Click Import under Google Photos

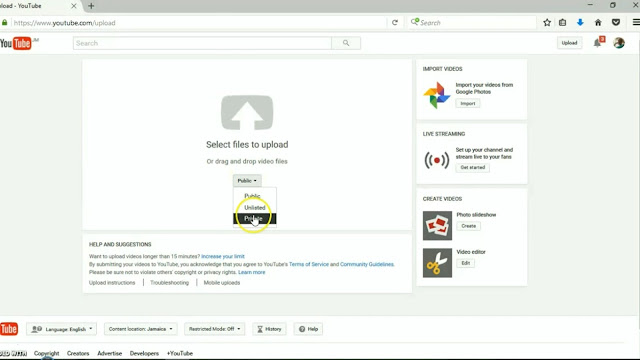[x=468, y=104]
